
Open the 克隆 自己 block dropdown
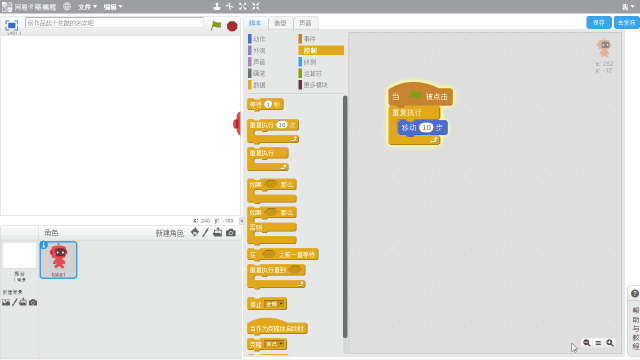pos(274,344)
